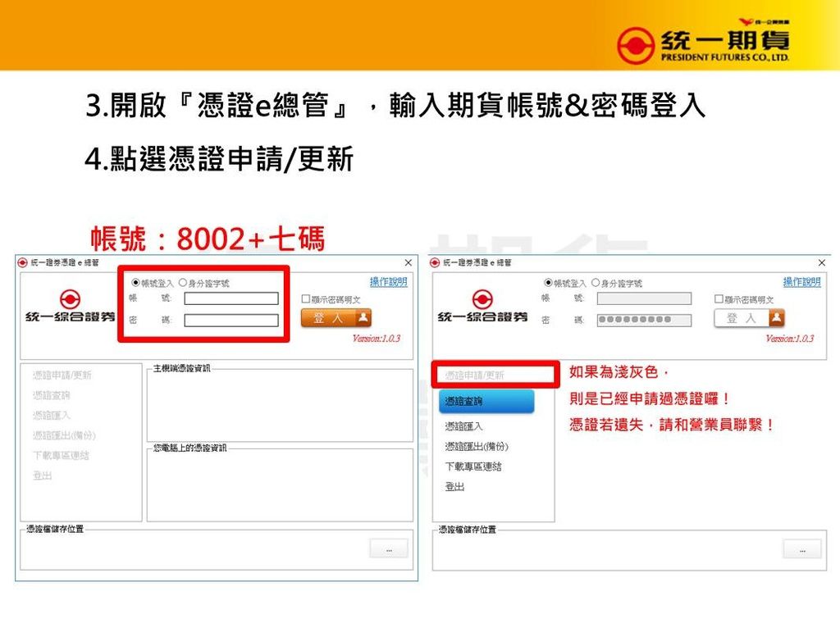Focus the empty 帳號 account field

(x=231, y=298)
